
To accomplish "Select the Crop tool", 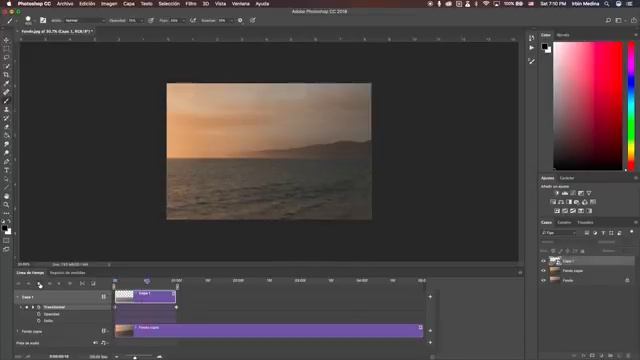I will pyautogui.click(x=6, y=75).
